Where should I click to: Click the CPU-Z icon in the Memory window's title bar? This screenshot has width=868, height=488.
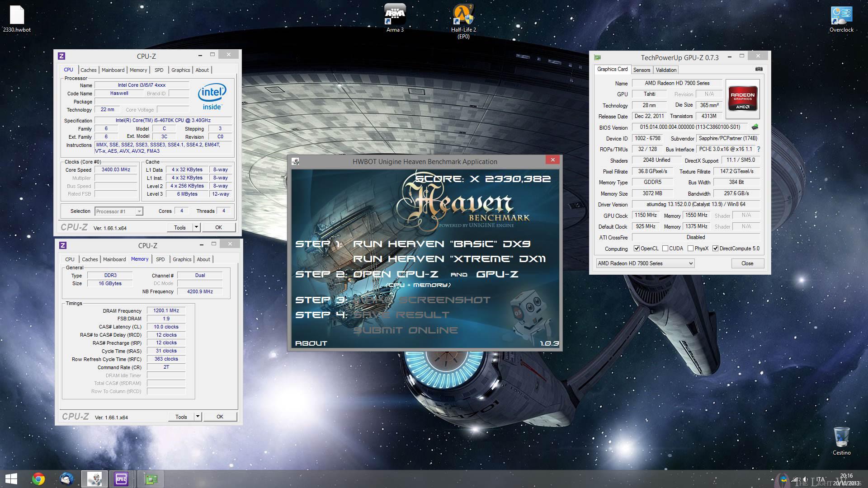(x=63, y=245)
